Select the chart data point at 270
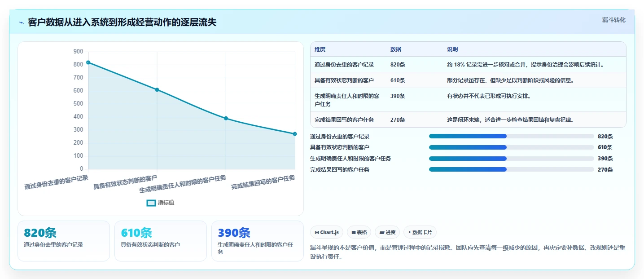Image resolution: width=644 pixels, height=279 pixels. pos(295,134)
